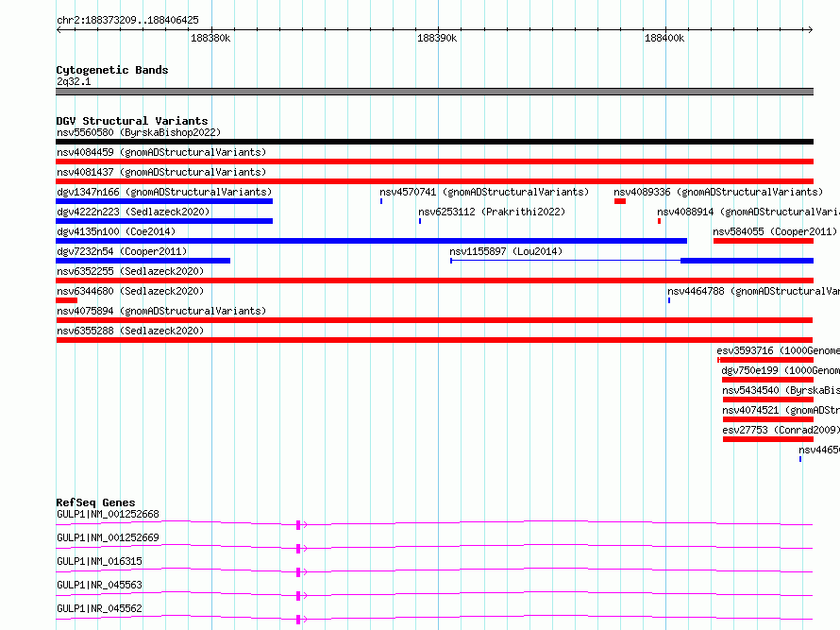The width and height of the screenshot is (840, 630).
Task: Select the GULP1|NM_001252669 magenta exon block
Action: click(298, 549)
